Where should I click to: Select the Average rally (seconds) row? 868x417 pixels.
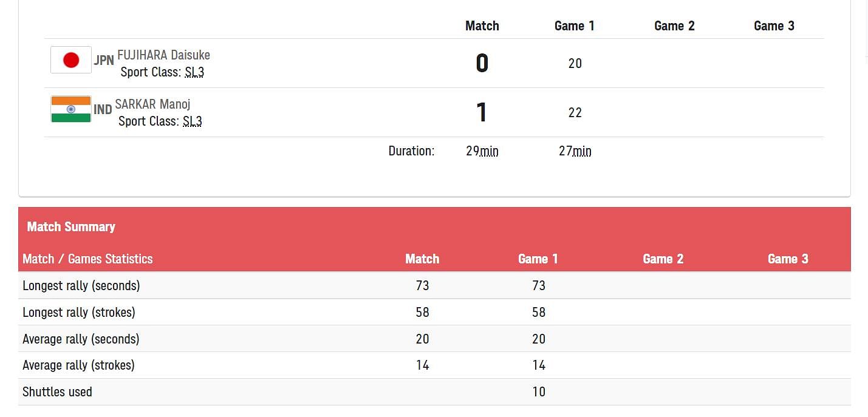[434, 339]
